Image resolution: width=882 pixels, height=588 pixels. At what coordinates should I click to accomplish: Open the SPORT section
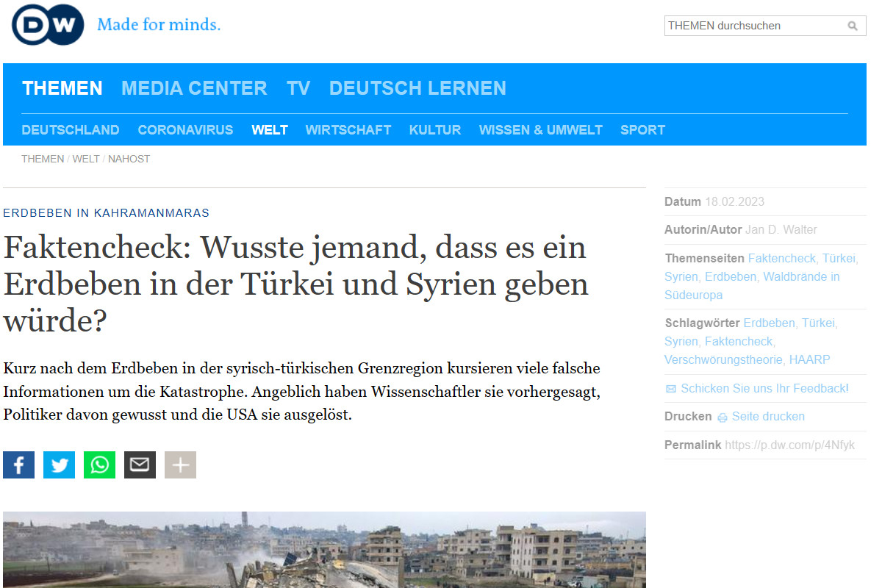click(642, 130)
